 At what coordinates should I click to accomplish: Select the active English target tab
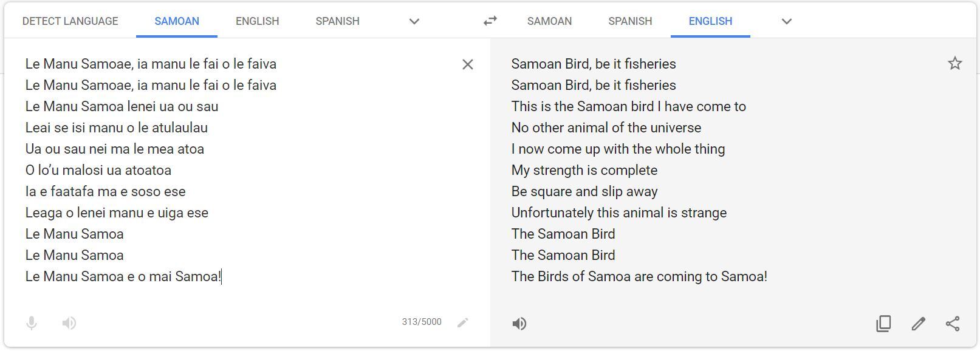(710, 21)
